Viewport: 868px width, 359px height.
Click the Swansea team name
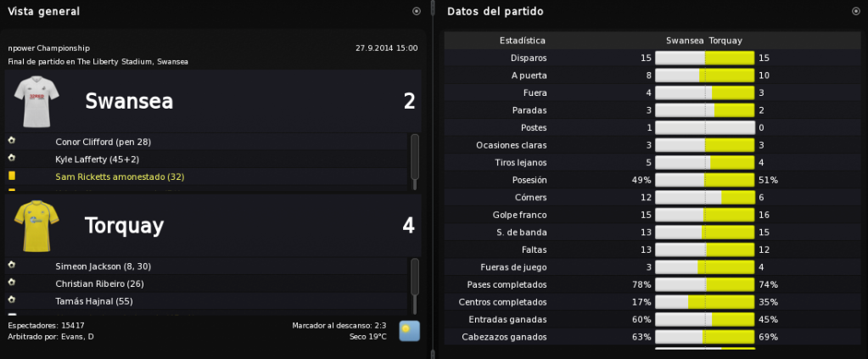point(129,101)
